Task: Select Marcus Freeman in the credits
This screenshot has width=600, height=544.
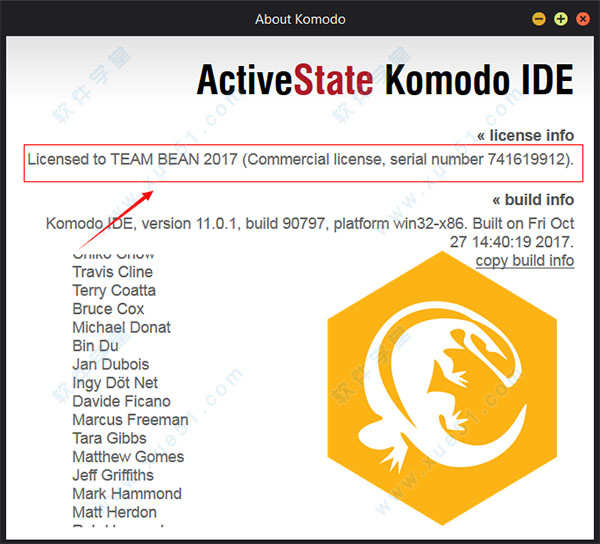Action: pyautogui.click(x=130, y=420)
